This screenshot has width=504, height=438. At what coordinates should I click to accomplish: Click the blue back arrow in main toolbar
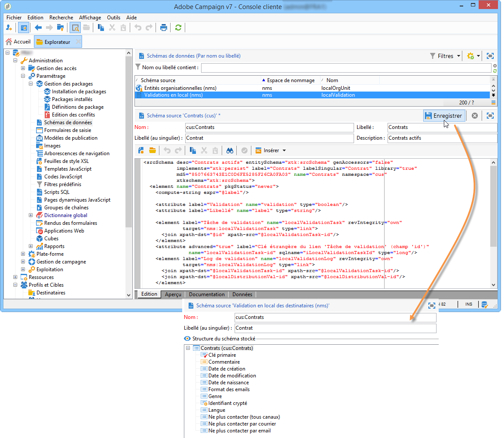tap(38, 28)
